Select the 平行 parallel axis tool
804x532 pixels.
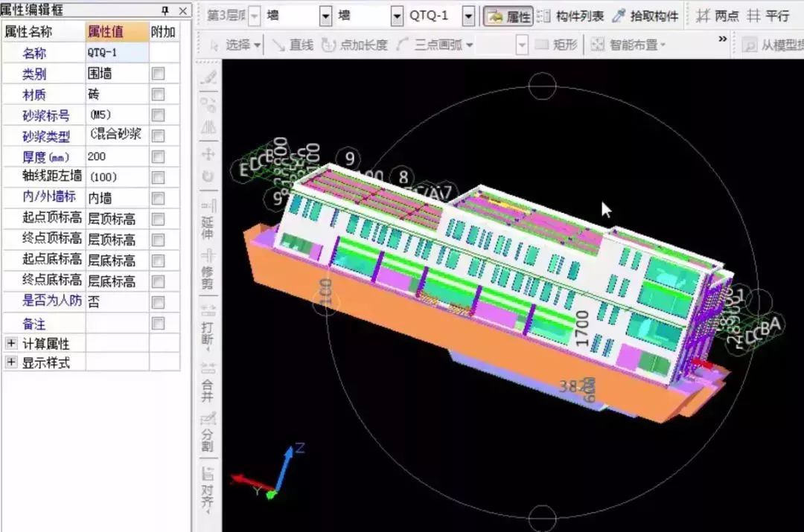[x=769, y=16]
